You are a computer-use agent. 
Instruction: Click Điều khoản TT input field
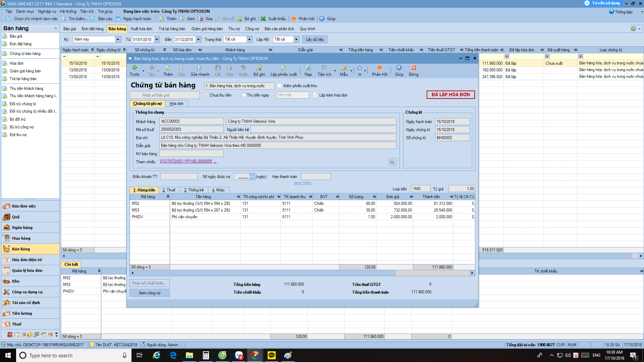179,177
